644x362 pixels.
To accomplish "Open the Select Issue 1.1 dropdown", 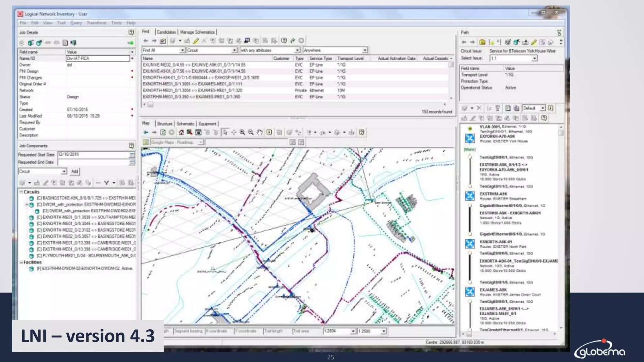I will click(534, 58).
